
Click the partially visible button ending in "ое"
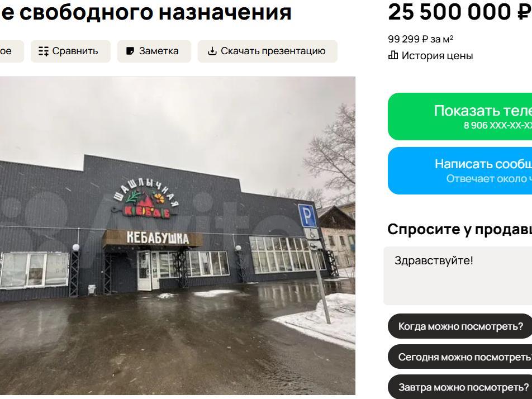tap(12, 51)
